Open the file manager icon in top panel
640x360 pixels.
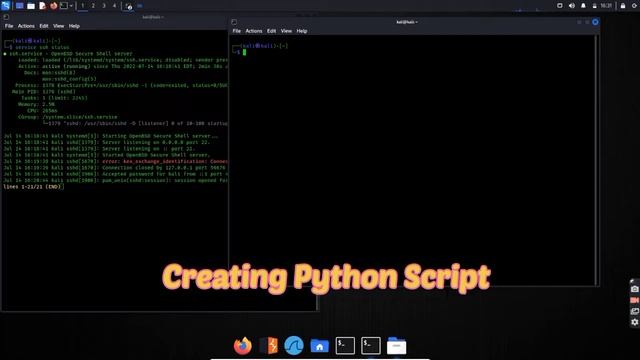pos(31,6)
